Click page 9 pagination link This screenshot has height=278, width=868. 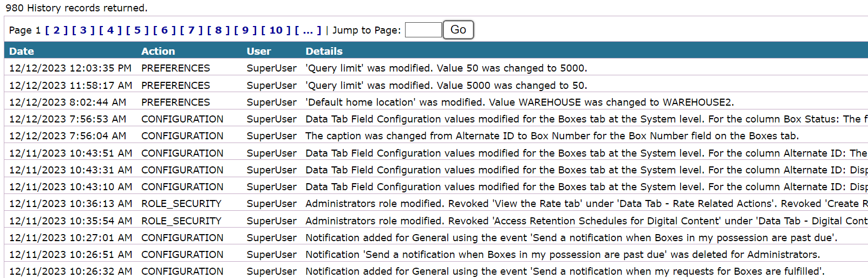(x=245, y=30)
